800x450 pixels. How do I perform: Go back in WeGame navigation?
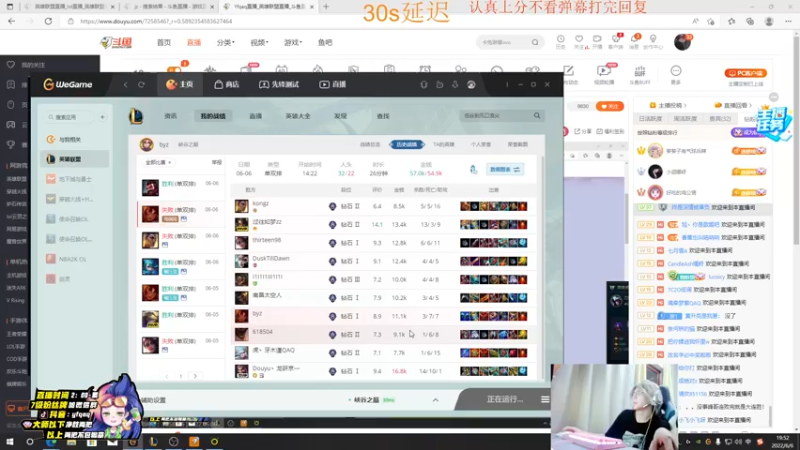[x=126, y=84]
